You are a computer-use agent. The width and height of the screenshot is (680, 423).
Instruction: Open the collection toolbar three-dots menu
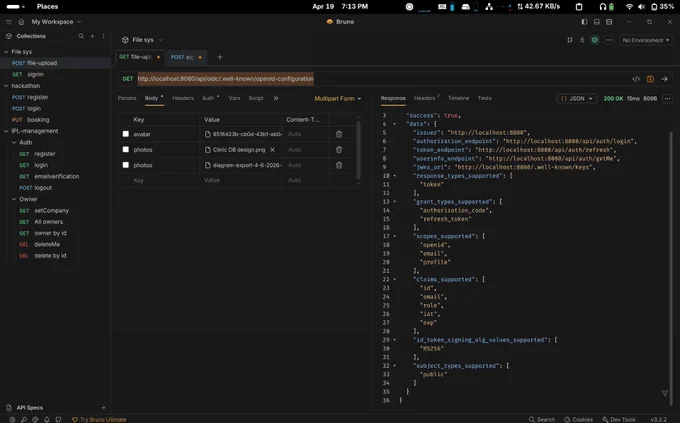(x=609, y=40)
